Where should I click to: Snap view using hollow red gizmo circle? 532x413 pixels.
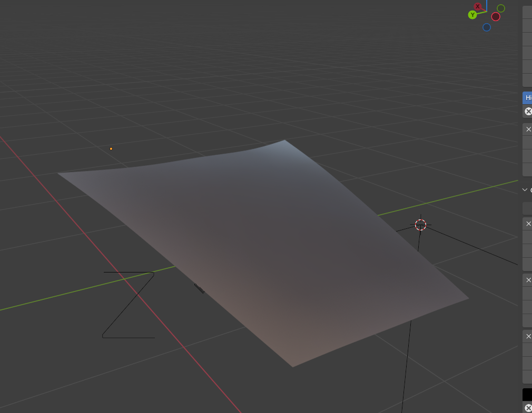pos(496,17)
